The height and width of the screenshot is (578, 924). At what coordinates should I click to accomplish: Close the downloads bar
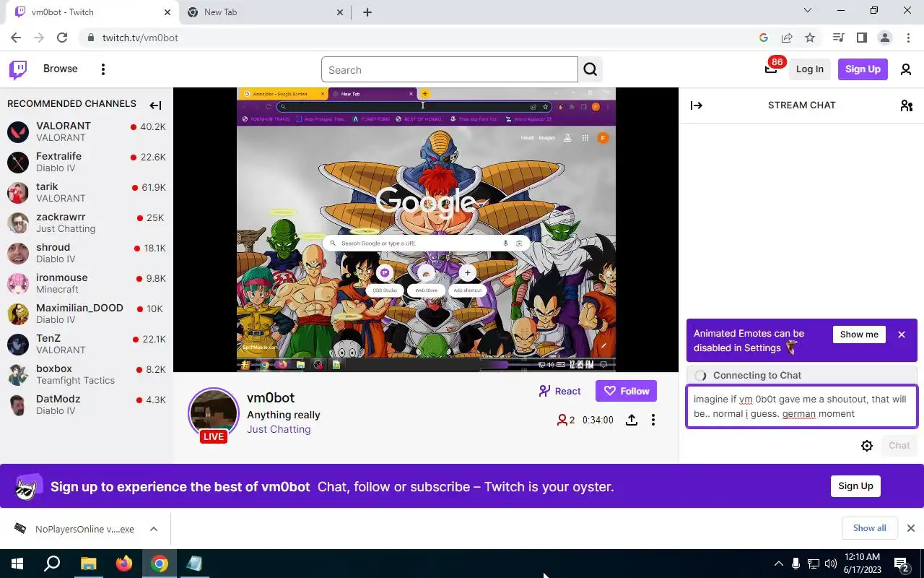tap(911, 528)
